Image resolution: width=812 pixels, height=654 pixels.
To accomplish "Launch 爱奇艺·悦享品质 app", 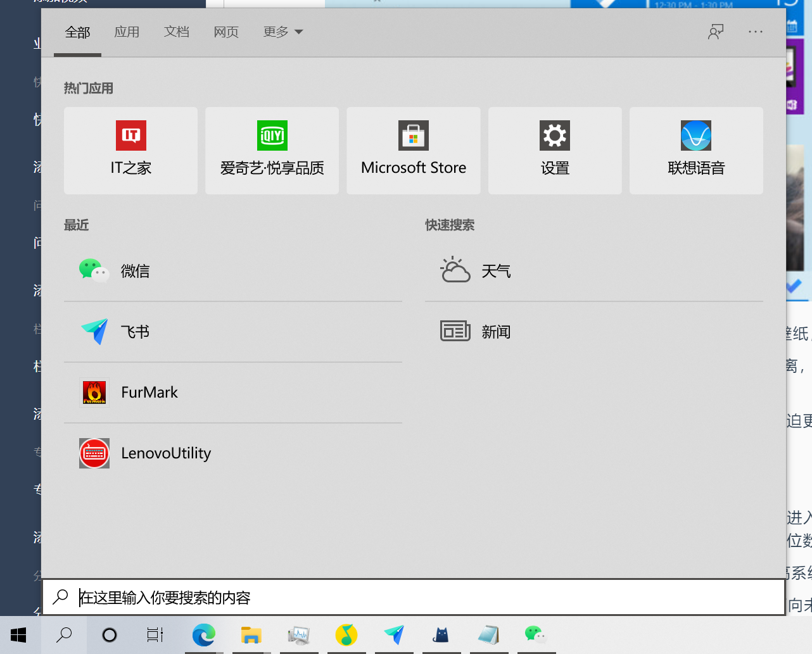I will [272, 151].
